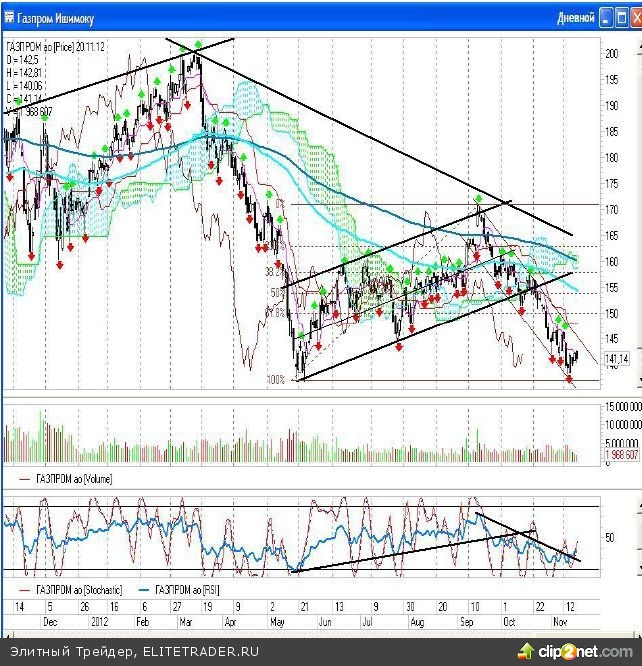
Task: Click the green up arrow at the March peak
Action: 199,45
